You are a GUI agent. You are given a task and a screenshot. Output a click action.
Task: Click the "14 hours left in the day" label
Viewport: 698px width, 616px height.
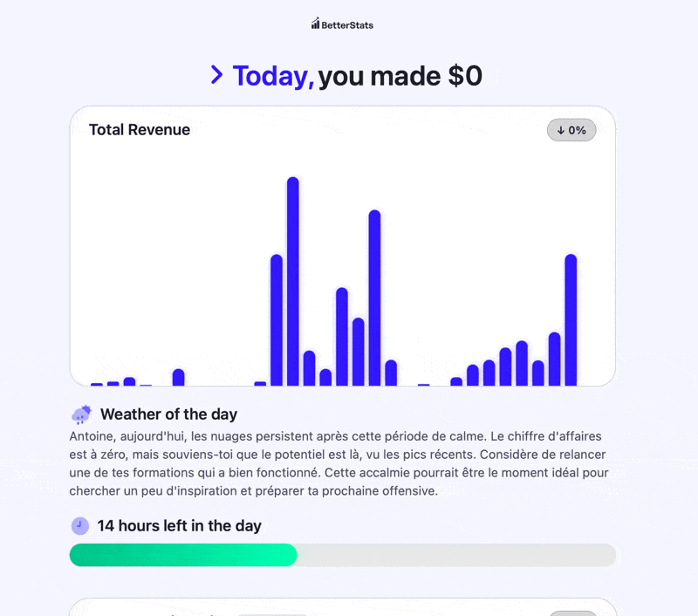tap(179, 525)
